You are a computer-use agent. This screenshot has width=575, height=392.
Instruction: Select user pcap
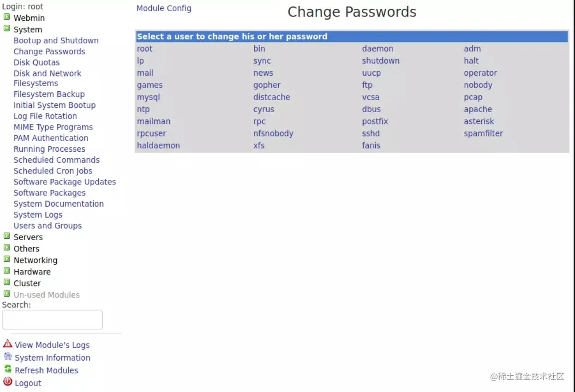point(473,97)
